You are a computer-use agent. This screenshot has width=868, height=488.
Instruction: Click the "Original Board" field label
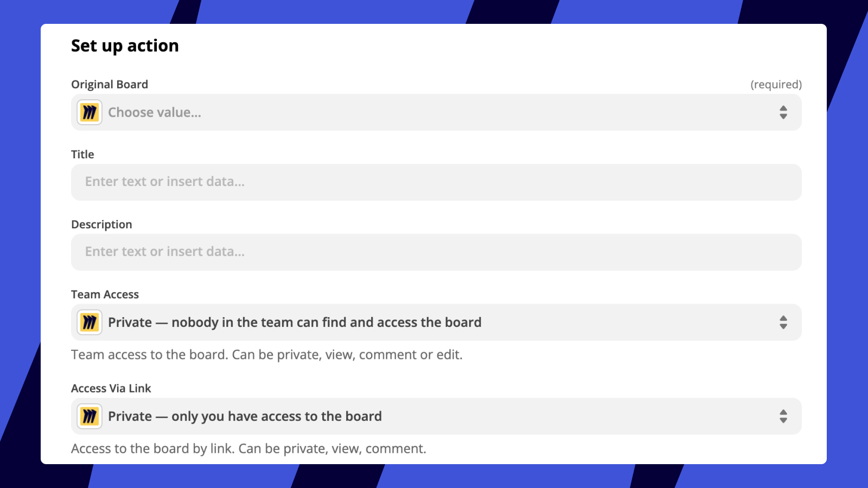[110, 85]
